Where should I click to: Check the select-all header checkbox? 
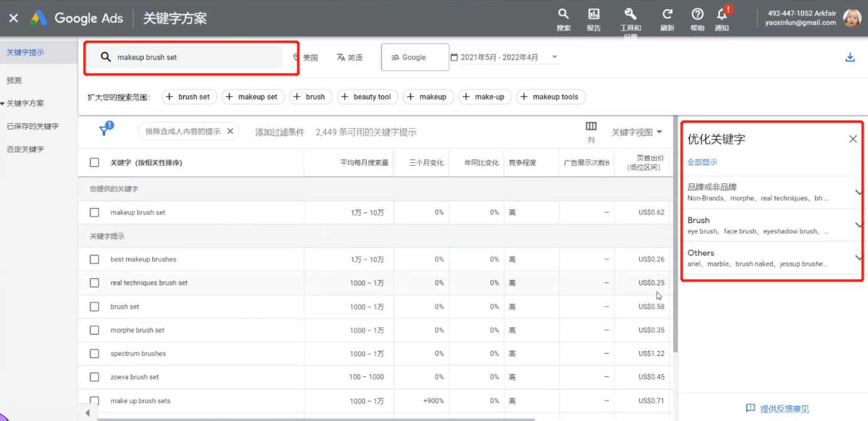[94, 161]
